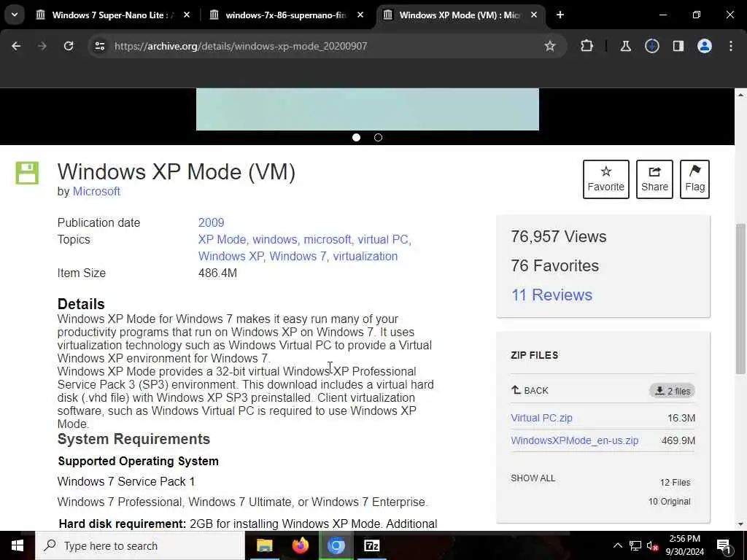Switch to windows-7x-86-supernano tab
The image size is (747, 560).
tap(286, 15)
